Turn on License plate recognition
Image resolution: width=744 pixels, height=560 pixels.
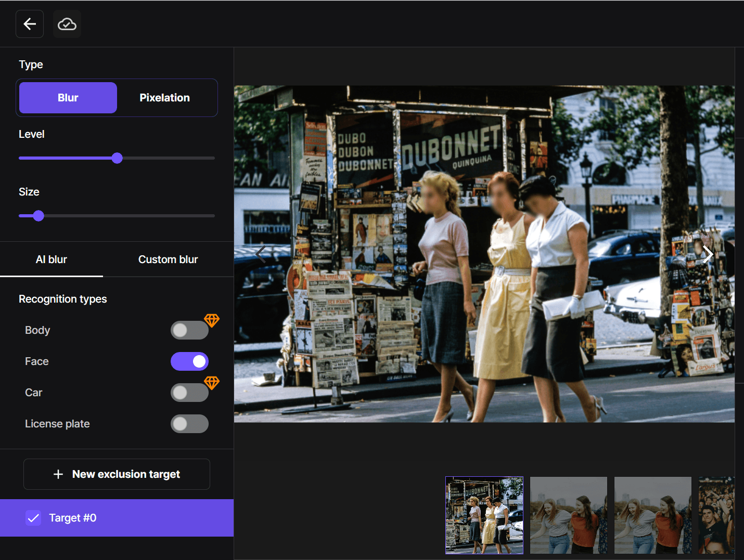[x=189, y=424]
